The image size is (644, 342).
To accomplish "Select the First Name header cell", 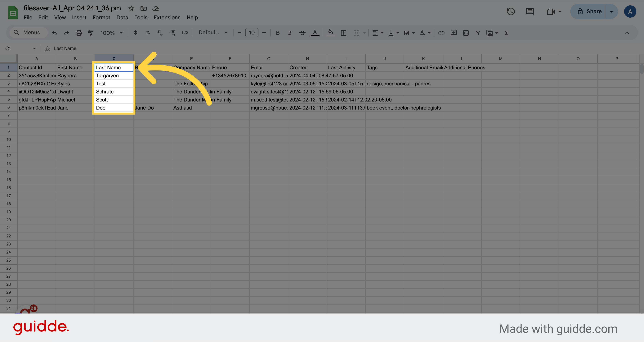I will [x=75, y=67].
